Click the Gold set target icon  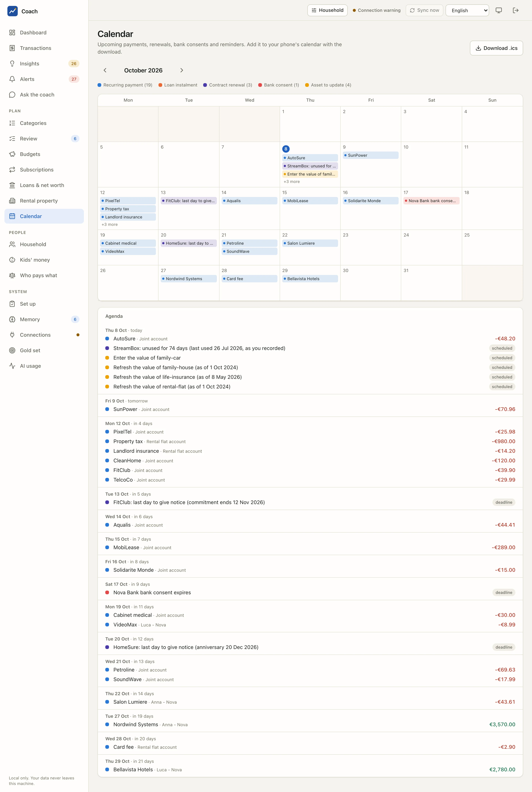[x=12, y=351]
